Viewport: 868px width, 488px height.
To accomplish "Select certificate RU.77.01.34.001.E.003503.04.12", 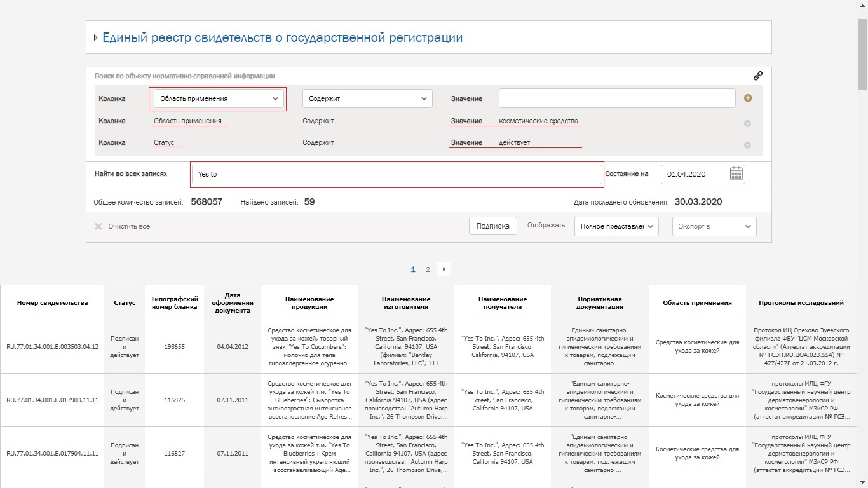I will tap(52, 347).
